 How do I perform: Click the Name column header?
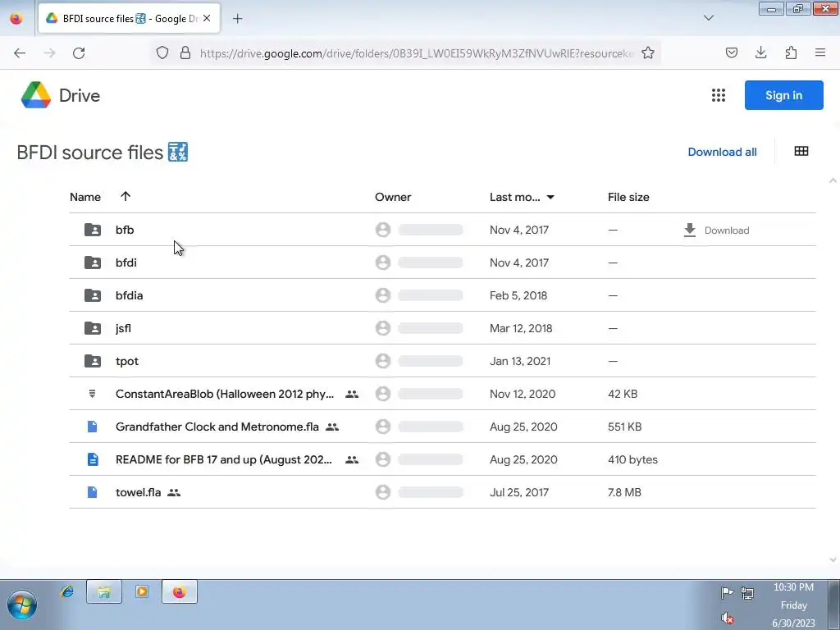85,197
